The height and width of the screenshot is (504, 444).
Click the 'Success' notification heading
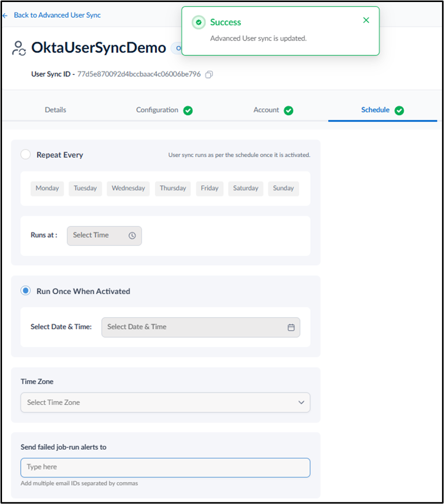tap(225, 22)
